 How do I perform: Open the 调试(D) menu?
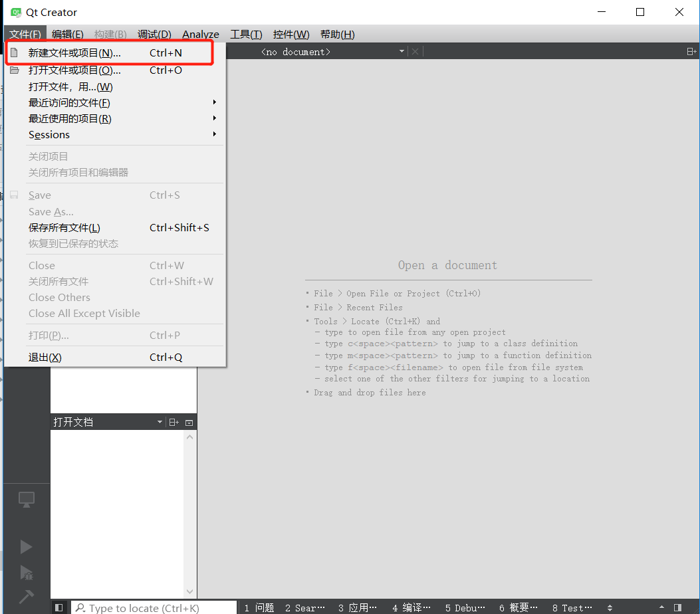(x=154, y=35)
